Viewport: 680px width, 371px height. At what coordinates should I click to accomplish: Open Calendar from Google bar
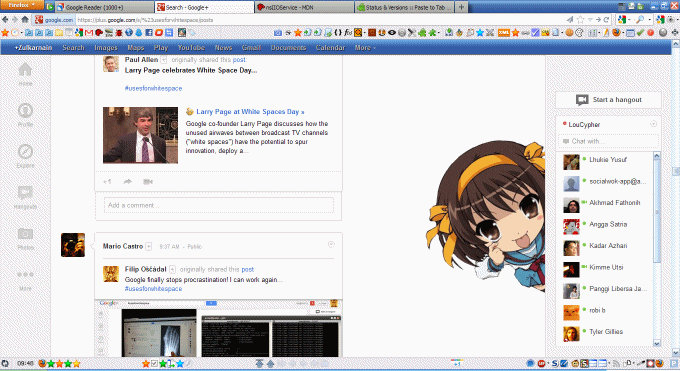pos(330,48)
